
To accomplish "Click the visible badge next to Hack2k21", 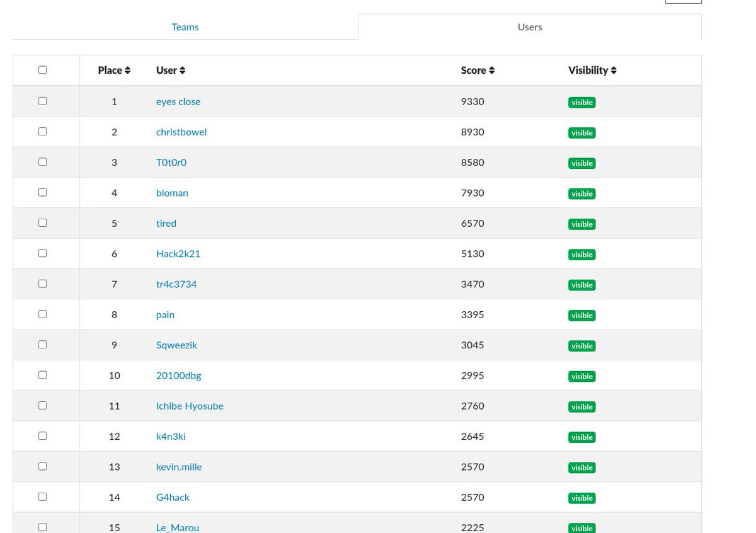I will [581, 254].
